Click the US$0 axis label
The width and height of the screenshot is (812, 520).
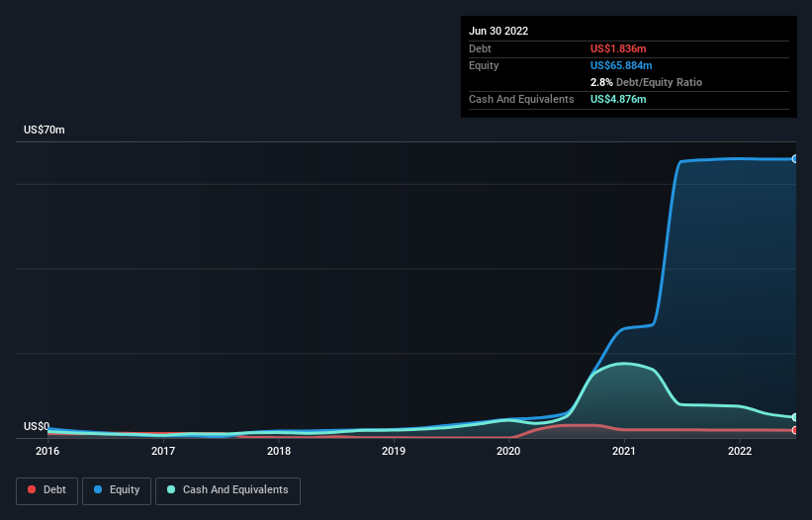(x=37, y=426)
